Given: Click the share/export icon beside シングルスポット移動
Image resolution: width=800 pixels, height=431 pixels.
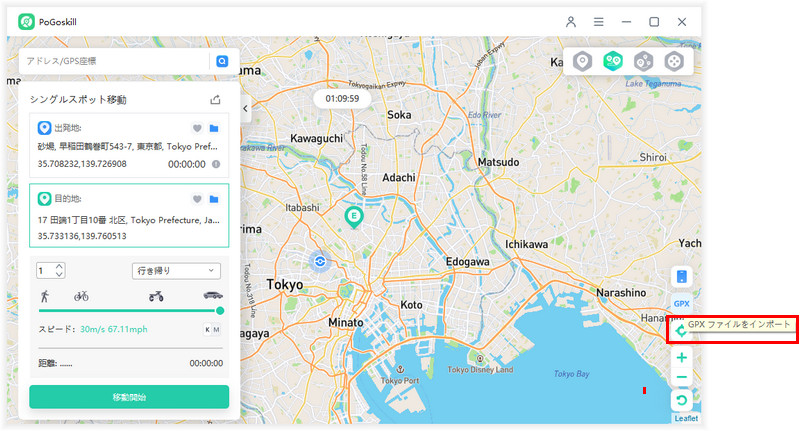Looking at the screenshot, I should 215,99.
